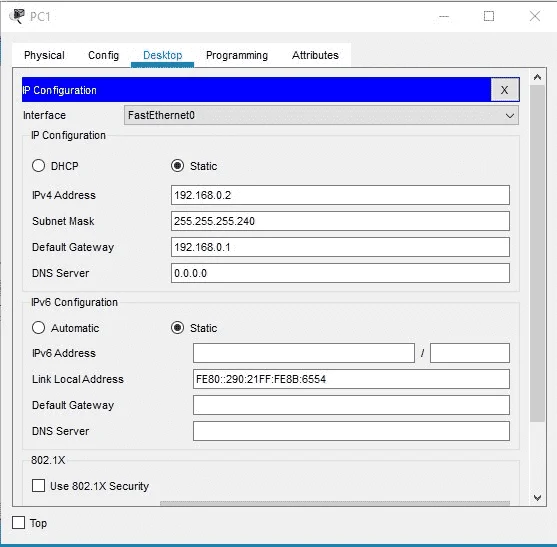Click the Link Local Address field
The image size is (557, 547).
coord(351,379)
